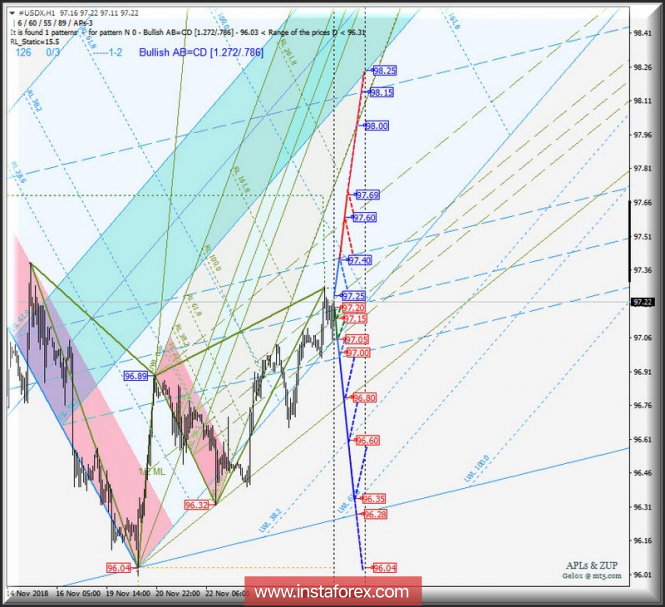Open the chart menu triangle beside #USDX.H1
Viewport: 665px width, 607px height.
tap(12, 13)
